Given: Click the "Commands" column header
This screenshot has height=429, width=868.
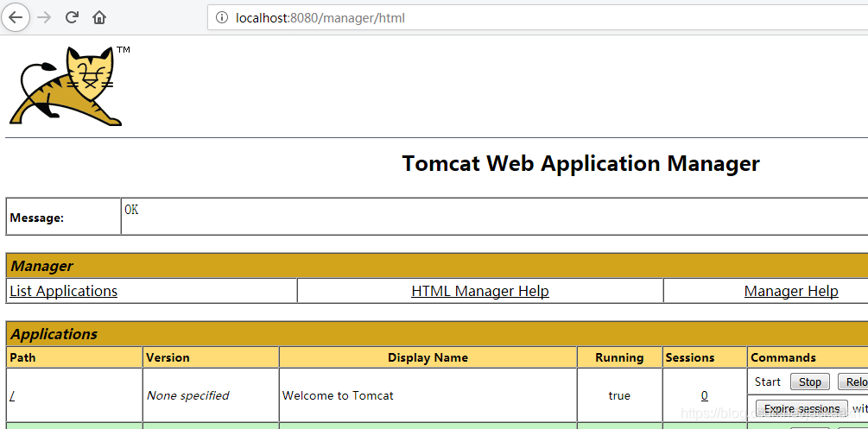Looking at the screenshot, I should 807,357.
